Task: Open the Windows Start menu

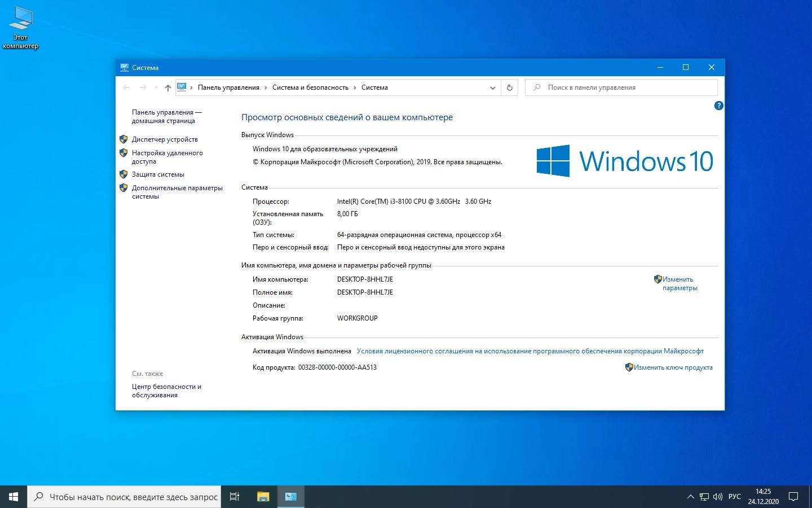Action: pyautogui.click(x=14, y=497)
